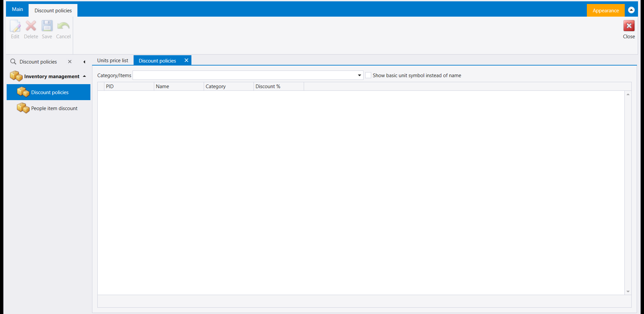Click the People item discount boxes icon
The width and height of the screenshot is (644, 314).
click(x=23, y=108)
